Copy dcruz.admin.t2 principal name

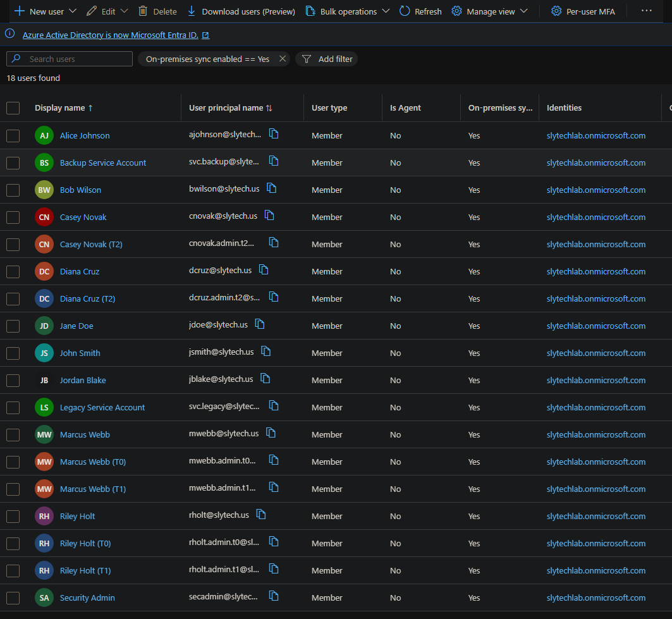click(x=274, y=297)
